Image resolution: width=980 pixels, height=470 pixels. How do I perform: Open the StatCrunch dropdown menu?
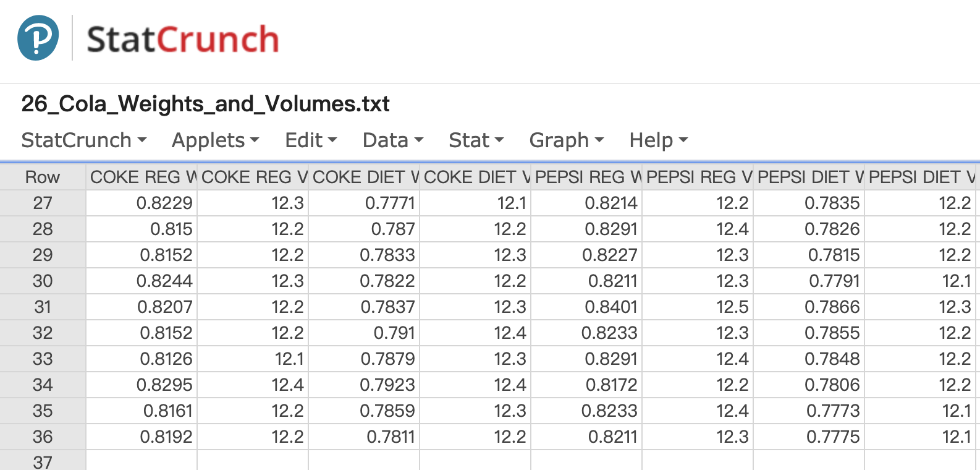point(84,140)
